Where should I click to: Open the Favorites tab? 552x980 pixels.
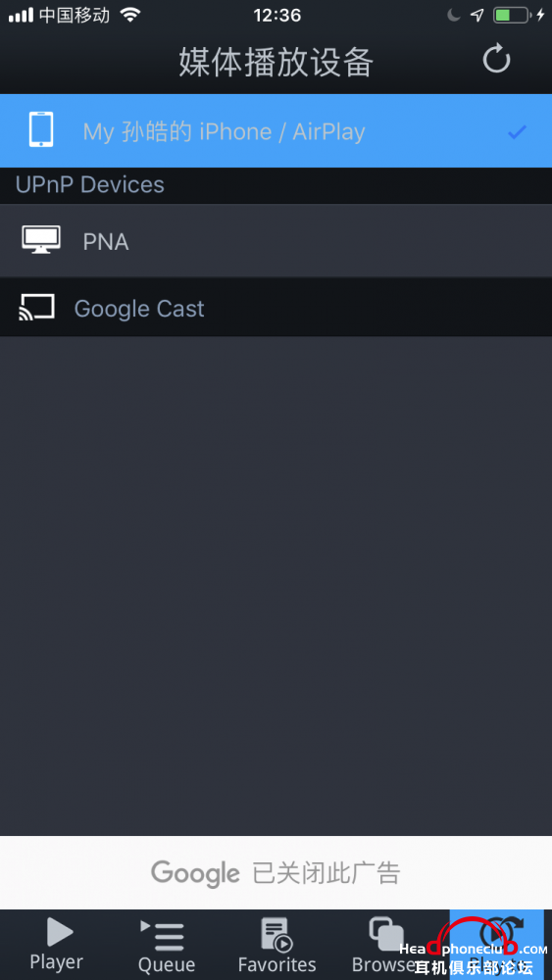(276, 945)
